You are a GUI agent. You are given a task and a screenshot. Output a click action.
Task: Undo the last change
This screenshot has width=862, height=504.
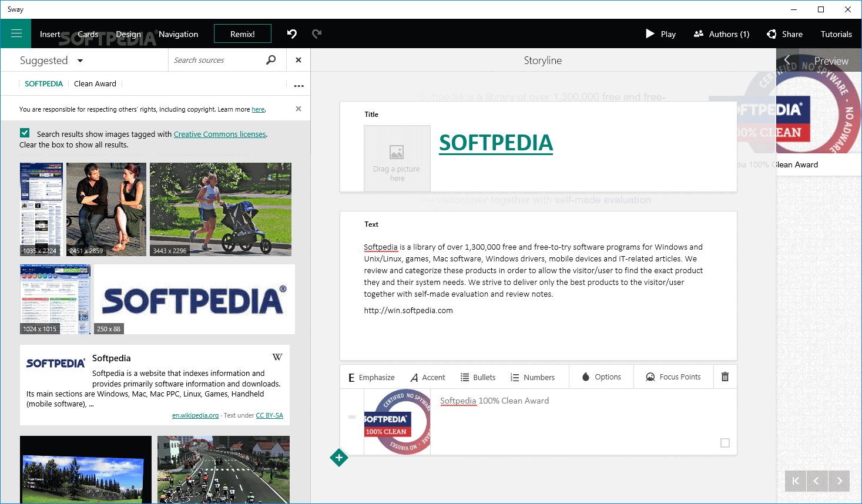click(291, 33)
